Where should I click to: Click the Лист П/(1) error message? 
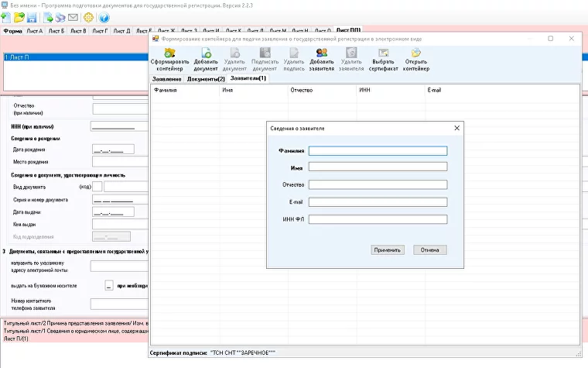coord(16,339)
